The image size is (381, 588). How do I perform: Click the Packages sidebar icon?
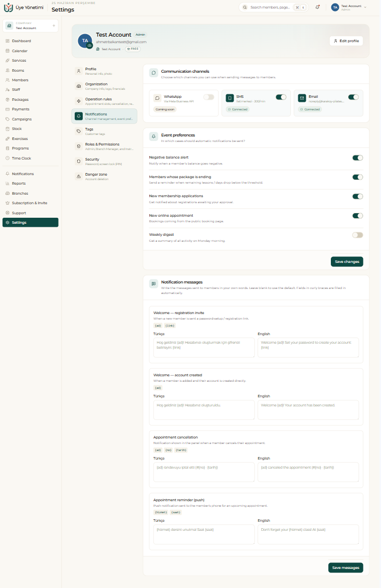(8, 99)
